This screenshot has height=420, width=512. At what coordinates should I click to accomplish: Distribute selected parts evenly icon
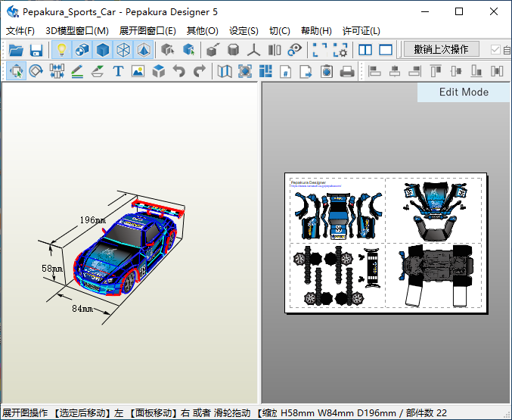497,71
